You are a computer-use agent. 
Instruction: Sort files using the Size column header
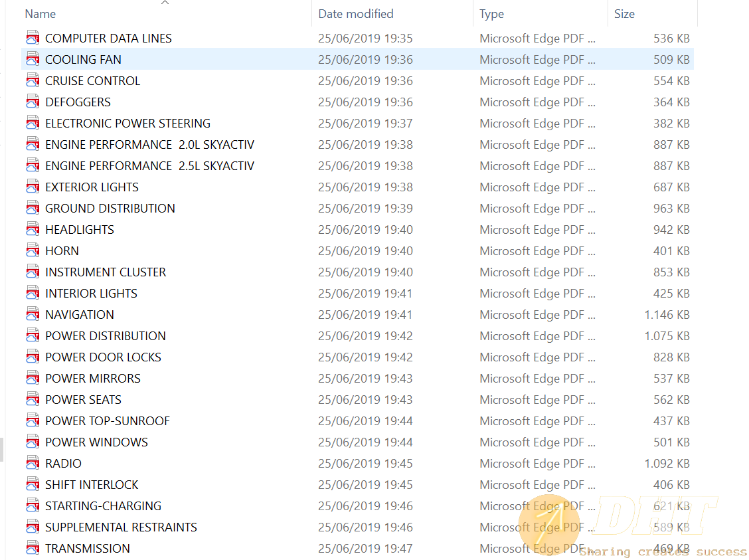624,14
